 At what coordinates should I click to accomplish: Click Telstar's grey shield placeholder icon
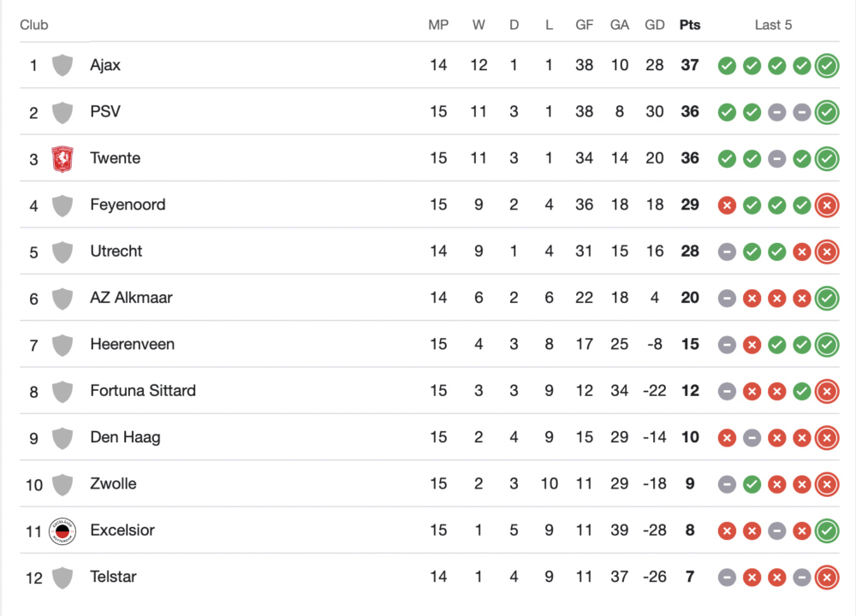(62, 577)
